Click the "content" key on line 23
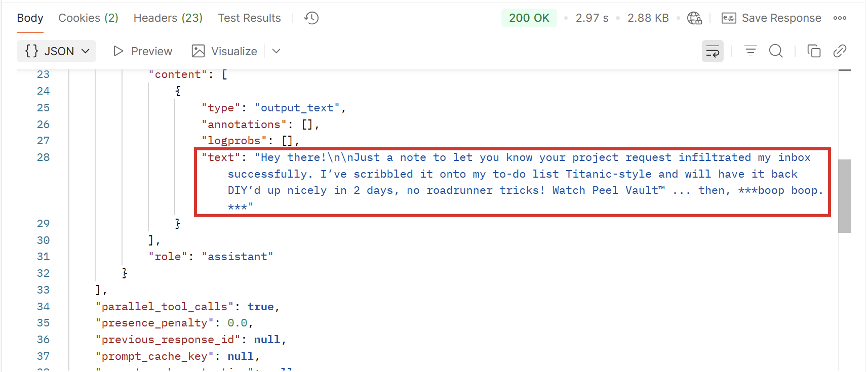 click(178, 74)
